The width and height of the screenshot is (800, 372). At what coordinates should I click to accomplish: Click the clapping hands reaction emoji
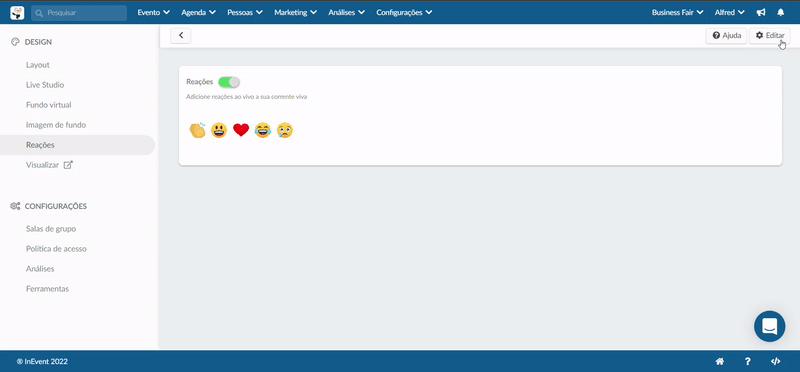pyautogui.click(x=197, y=131)
